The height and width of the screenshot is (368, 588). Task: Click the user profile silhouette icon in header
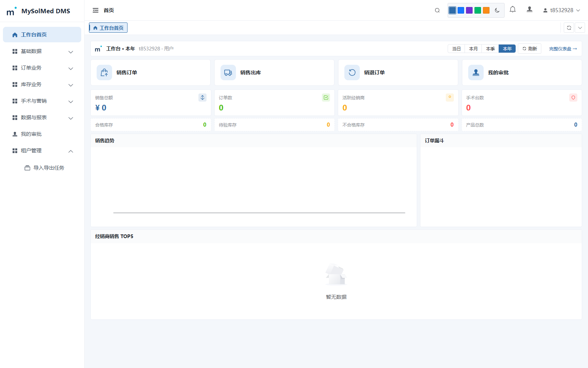530,10
